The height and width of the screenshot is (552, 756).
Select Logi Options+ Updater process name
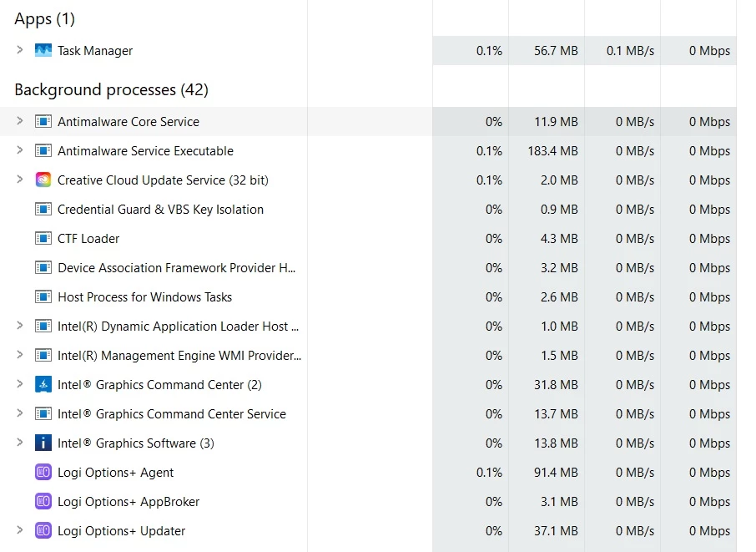[x=121, y=531]
